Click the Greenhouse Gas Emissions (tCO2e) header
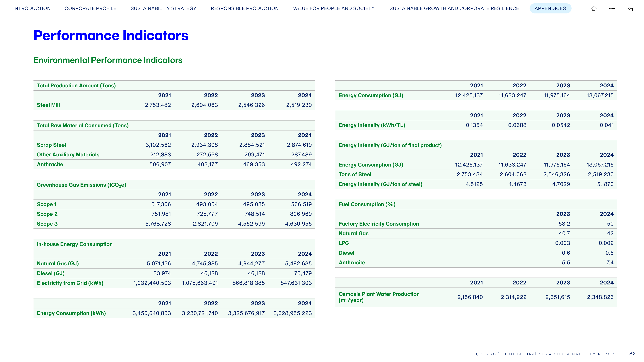 (81, 185)
